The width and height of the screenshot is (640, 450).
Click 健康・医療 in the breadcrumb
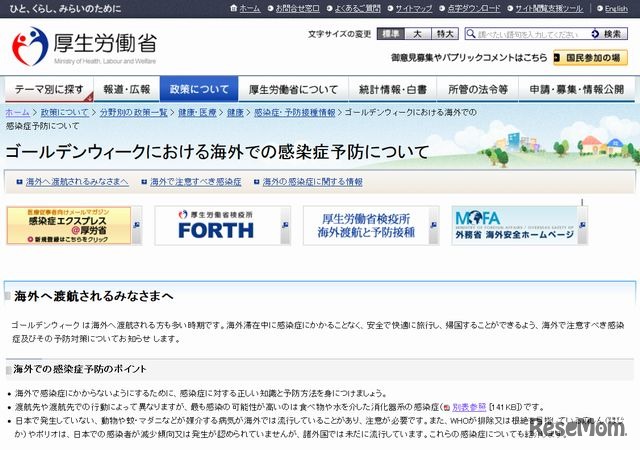197,112
